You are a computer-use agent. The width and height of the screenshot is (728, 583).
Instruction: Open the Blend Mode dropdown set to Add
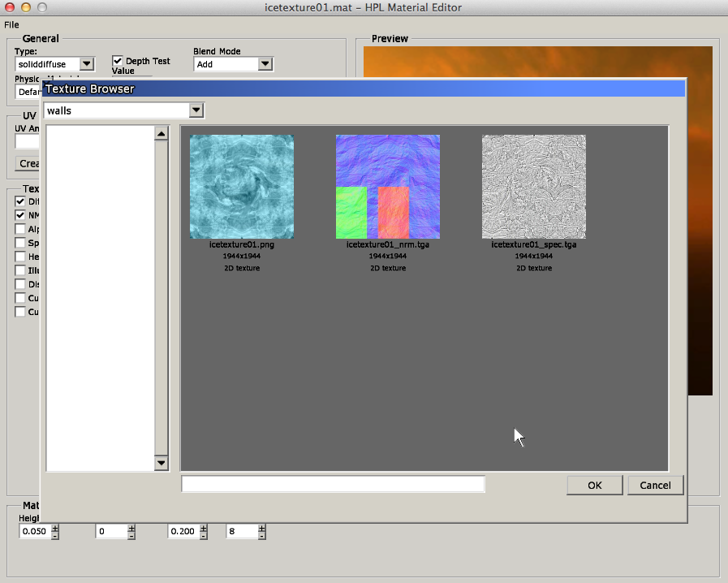click(x=265, y=64)
